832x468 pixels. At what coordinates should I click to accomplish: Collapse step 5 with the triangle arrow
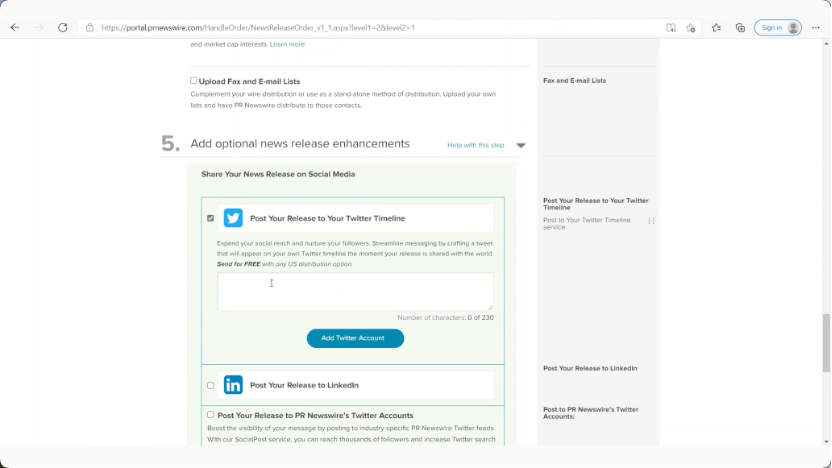(x=521, y=146)
